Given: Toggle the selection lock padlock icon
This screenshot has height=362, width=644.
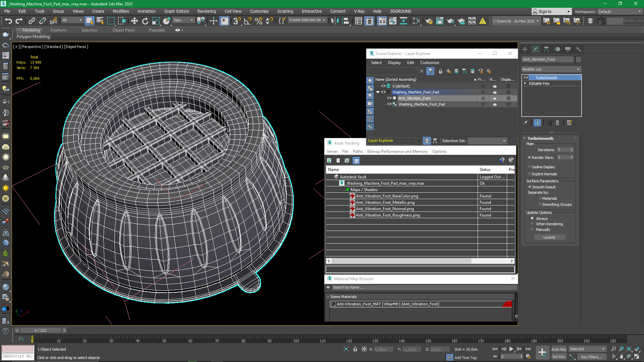Looking at the screenshot, I should pos(355,349).
